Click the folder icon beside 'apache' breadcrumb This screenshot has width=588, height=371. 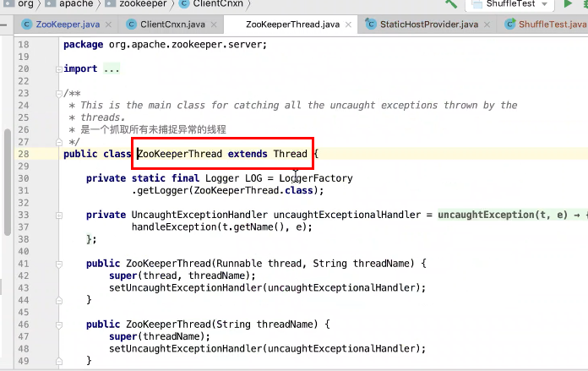50,3
